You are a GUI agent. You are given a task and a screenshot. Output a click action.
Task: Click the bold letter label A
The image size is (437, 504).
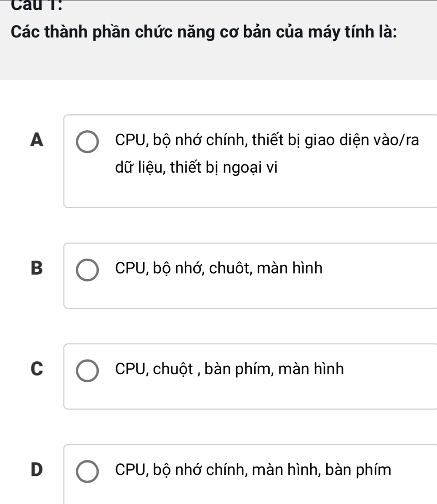click(38, 140)
